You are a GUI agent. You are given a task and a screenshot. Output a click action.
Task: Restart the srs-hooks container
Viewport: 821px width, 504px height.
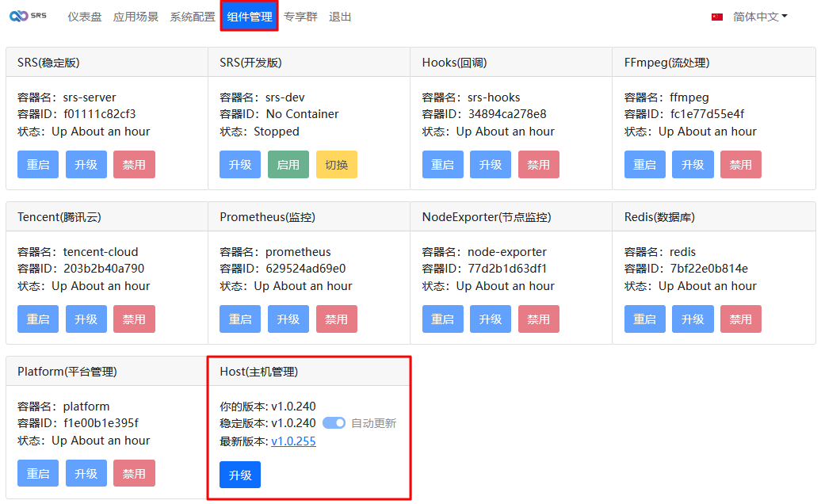pyautogui.click(x=442, y=164)
